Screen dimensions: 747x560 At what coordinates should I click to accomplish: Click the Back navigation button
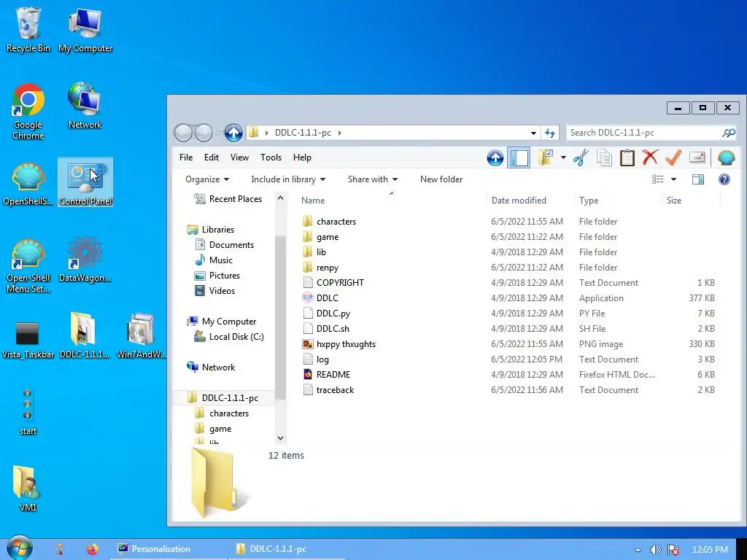tap(183, 133)
